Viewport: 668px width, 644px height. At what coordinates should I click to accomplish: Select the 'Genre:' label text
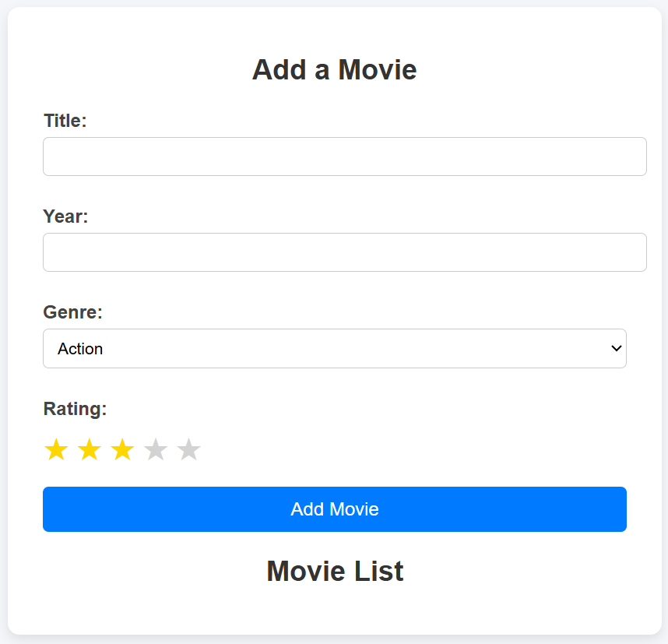click(x=72, y=312)
